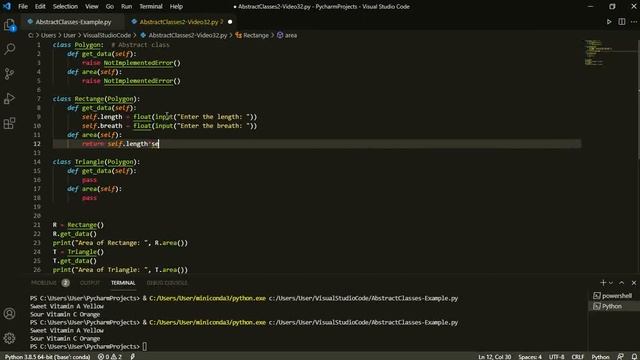The image size is (640, 360).
Task: Open the Terminal menu
Action: click(151, 7)
